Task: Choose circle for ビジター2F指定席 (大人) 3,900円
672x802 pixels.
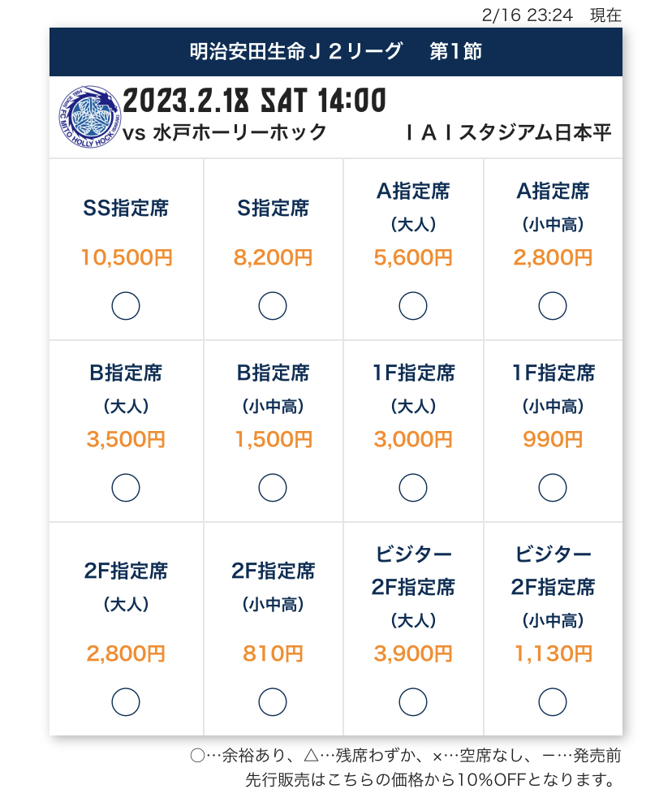Action: point(413,701)
